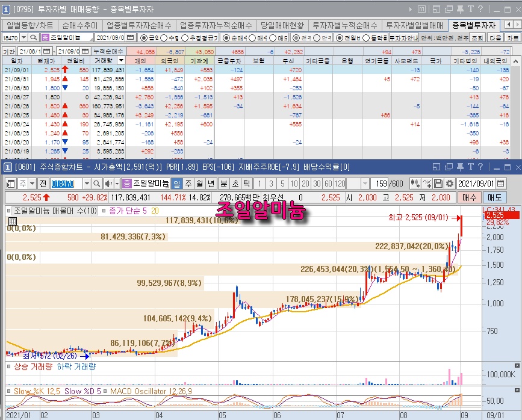The width and height of the screenshot is (522, 420).
Task: Close the Slow stochastic indicator panel
Action: (x=517, y=390)
